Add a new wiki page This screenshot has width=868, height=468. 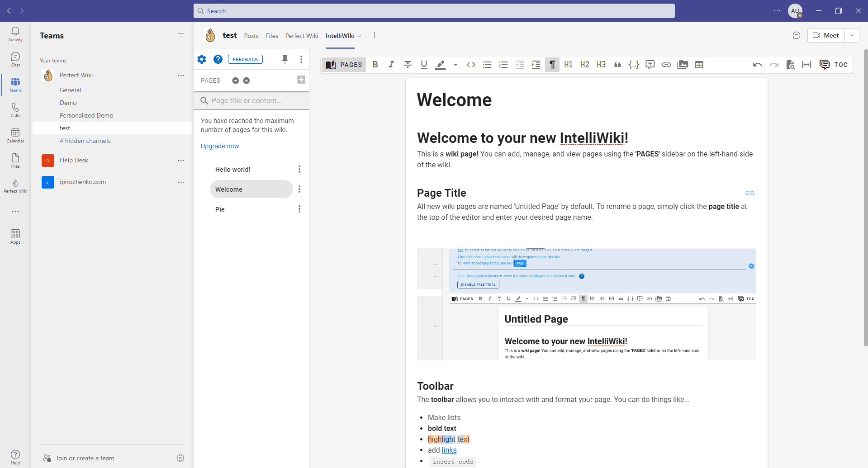click(x=301, y=80)
